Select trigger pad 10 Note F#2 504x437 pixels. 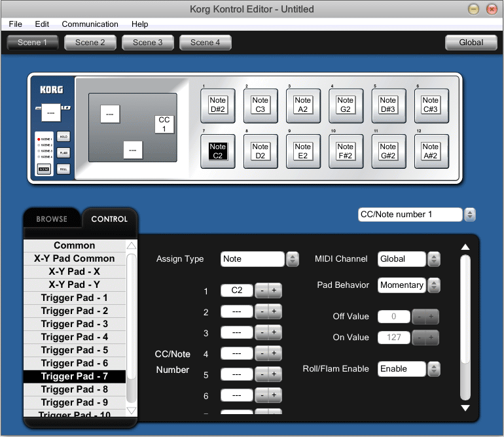tap(346, 151)
